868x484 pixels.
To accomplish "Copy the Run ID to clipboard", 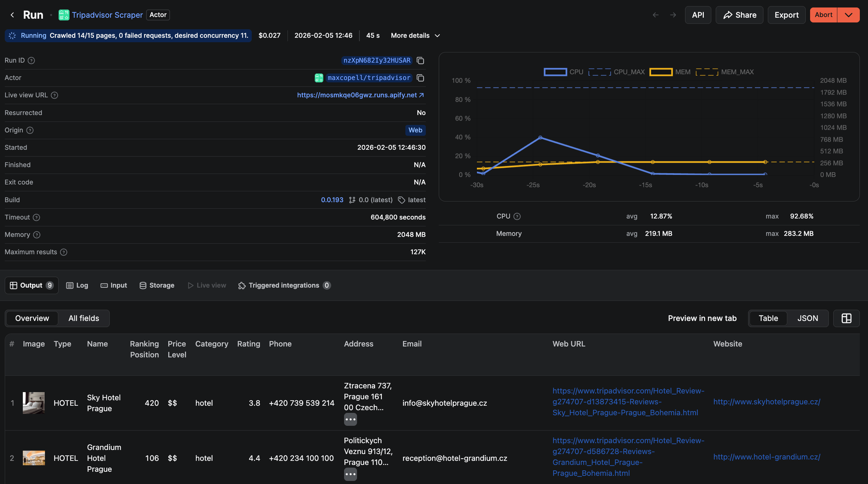I will (x=420, y=61).
